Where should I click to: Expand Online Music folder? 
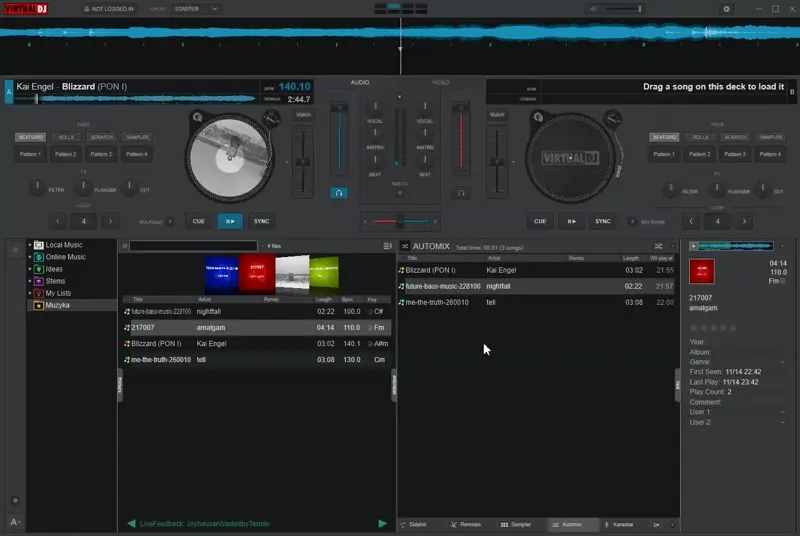(30, 257)
